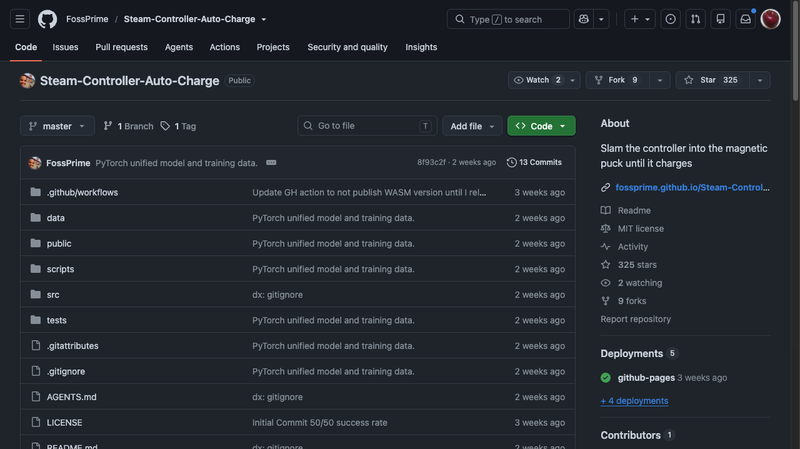Switch to Issues tab
Screen dimensions: 800x449
point(65,47)
